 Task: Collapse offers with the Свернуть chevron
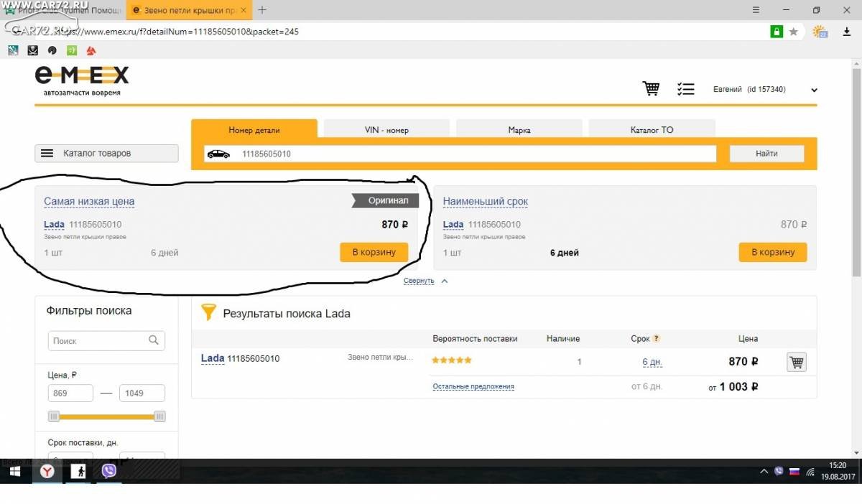(445, 281)
